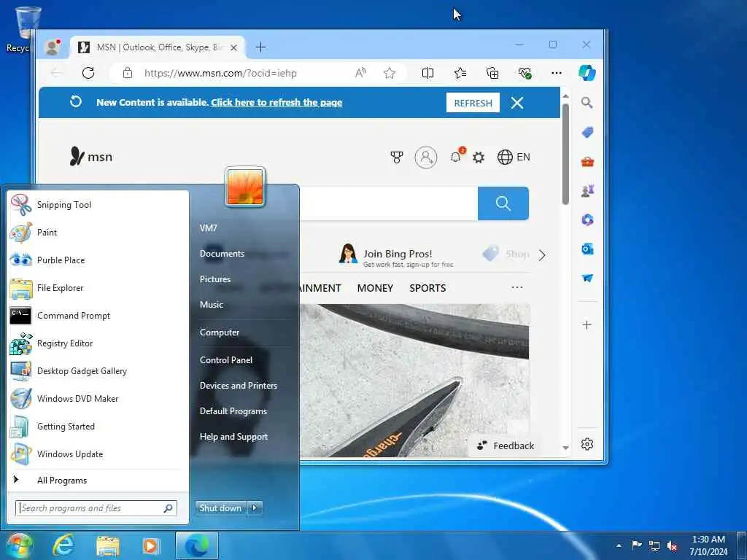Close the MSN tab

234,47
